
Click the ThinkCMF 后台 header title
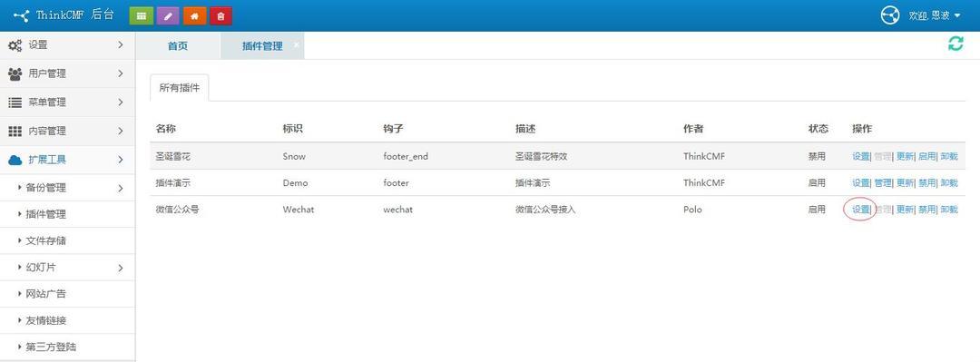pos(75,15)
